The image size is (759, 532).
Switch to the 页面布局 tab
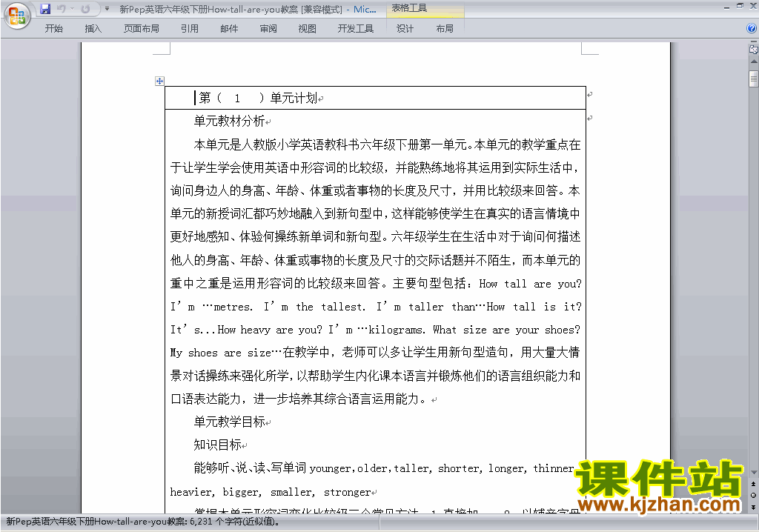pyautogui.click(x=142, y=29)
